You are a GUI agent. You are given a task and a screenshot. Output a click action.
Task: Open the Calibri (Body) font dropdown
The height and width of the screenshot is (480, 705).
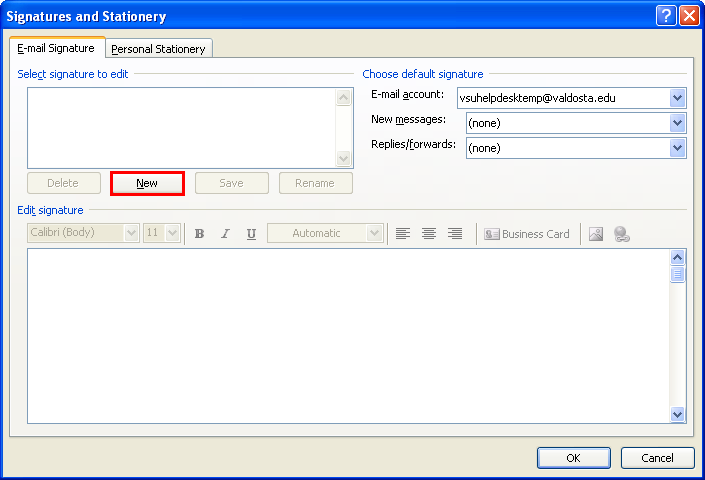131,233
